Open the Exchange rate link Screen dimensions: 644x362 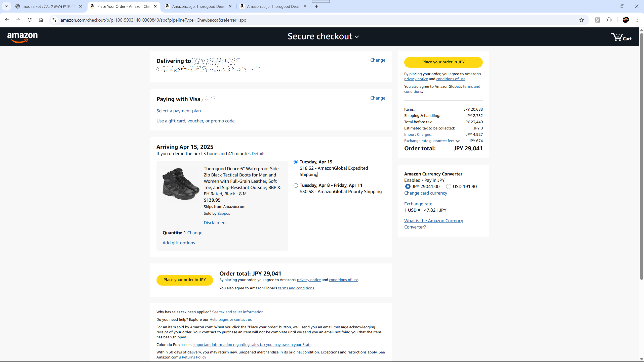pos(418,204)
